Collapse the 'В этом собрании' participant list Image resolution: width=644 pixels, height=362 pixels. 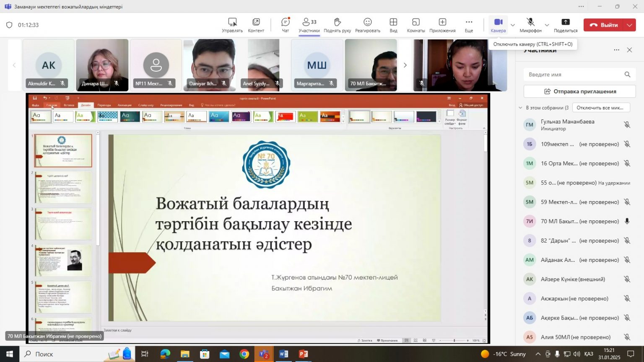coord(521,108)
